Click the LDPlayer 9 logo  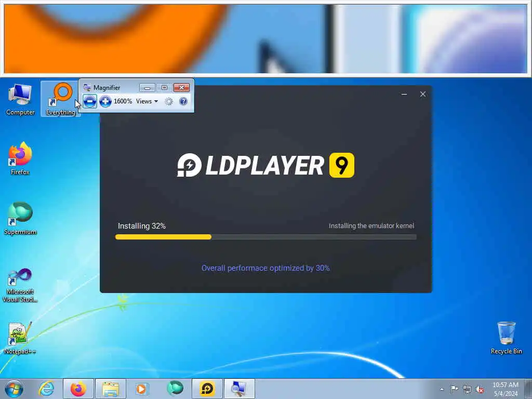click(265, 165)
